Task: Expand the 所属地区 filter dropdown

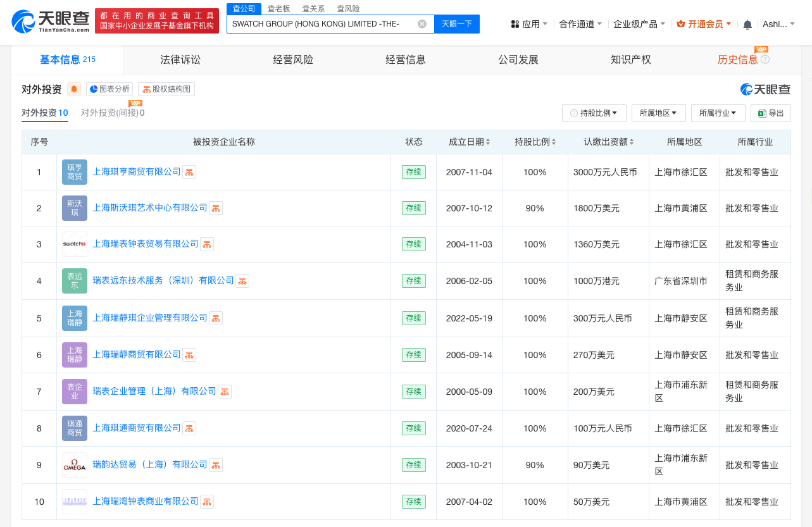Action: click(658, 113)
